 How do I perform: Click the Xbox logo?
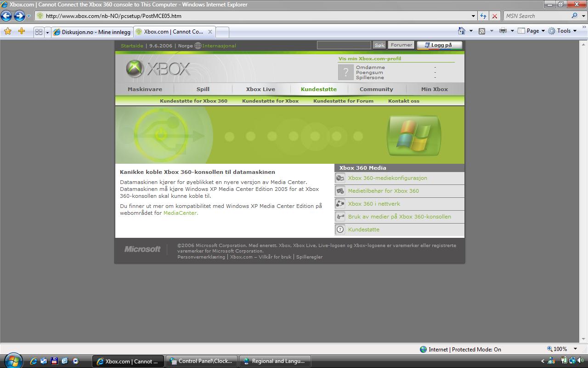pyautogui.click(x=158, y=69)
